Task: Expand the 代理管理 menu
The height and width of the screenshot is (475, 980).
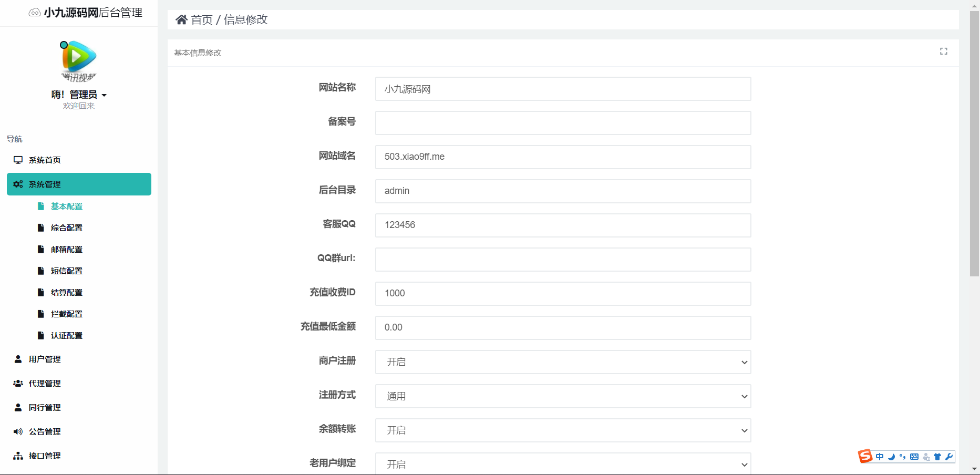Action: (x=79, y=383)
